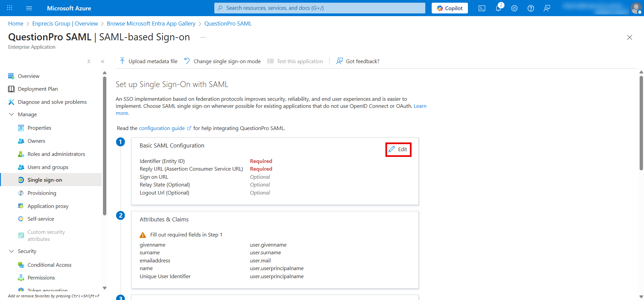
Task: Open the Azure apps waffle menu
Action: (x=10, y=8)
